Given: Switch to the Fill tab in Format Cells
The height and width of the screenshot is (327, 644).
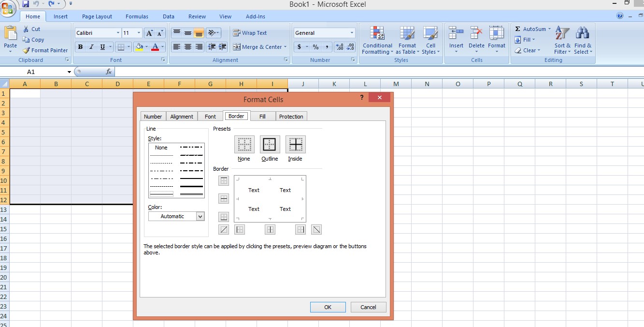Looking at the screenshot, I should (262, 116).
